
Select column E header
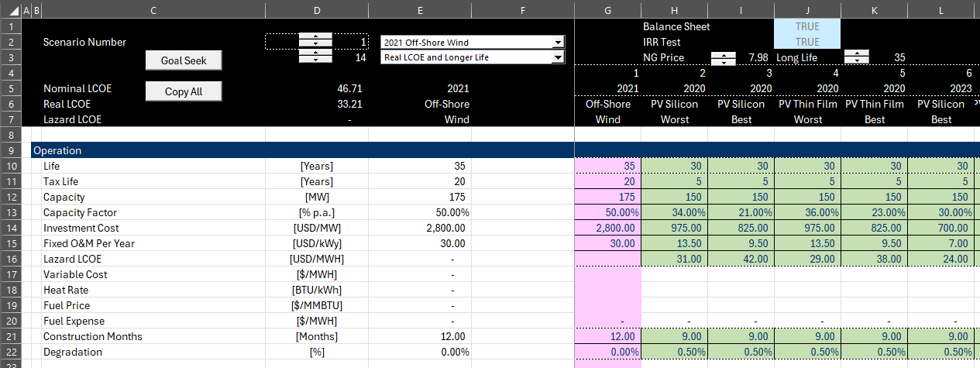point(420,9)
